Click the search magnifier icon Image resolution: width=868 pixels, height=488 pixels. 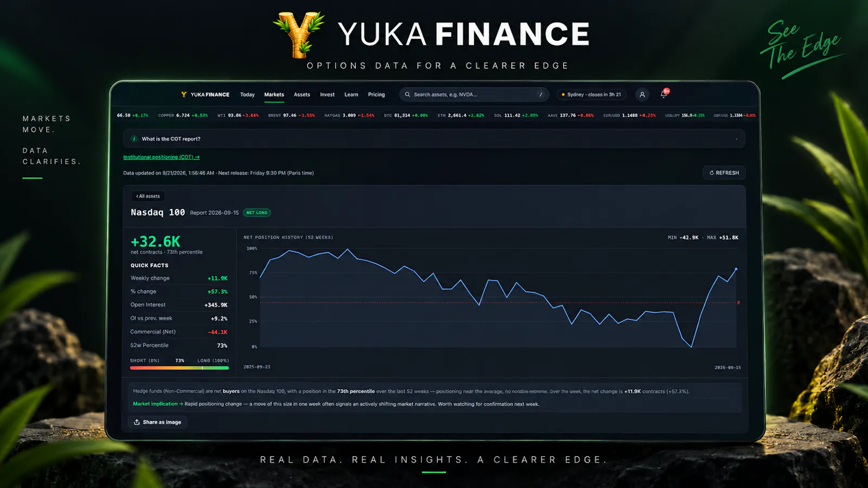(x=407, y=94)
